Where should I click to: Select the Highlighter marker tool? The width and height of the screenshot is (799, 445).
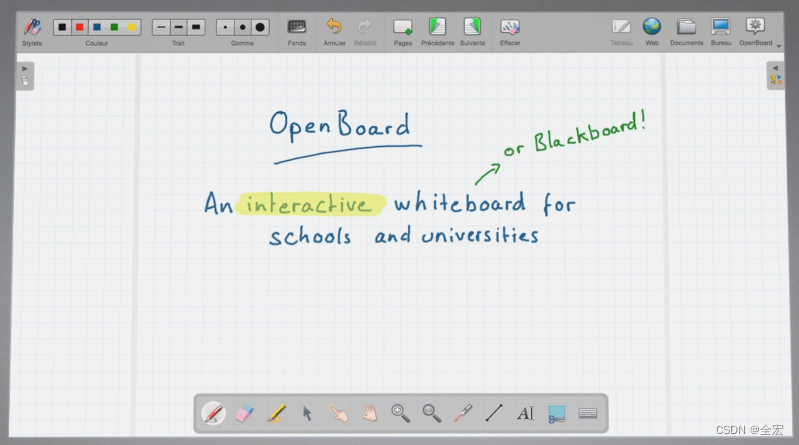pyautogui.click(x=276, y=413)
